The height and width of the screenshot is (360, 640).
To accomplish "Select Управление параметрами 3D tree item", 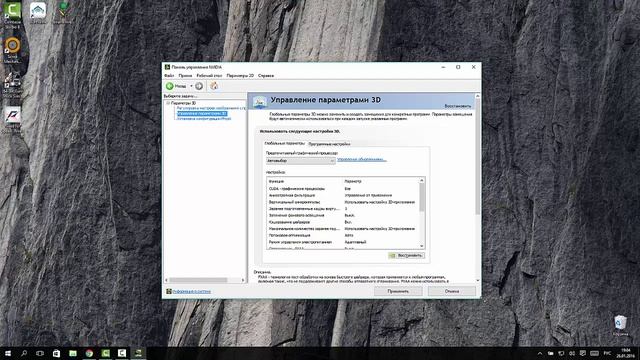I will 202,113.
